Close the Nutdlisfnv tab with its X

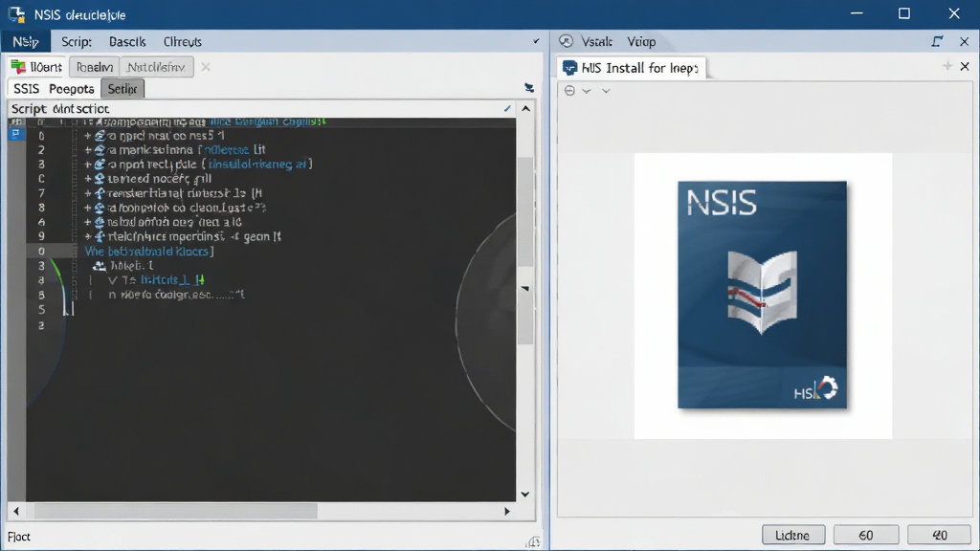(206, 67)
